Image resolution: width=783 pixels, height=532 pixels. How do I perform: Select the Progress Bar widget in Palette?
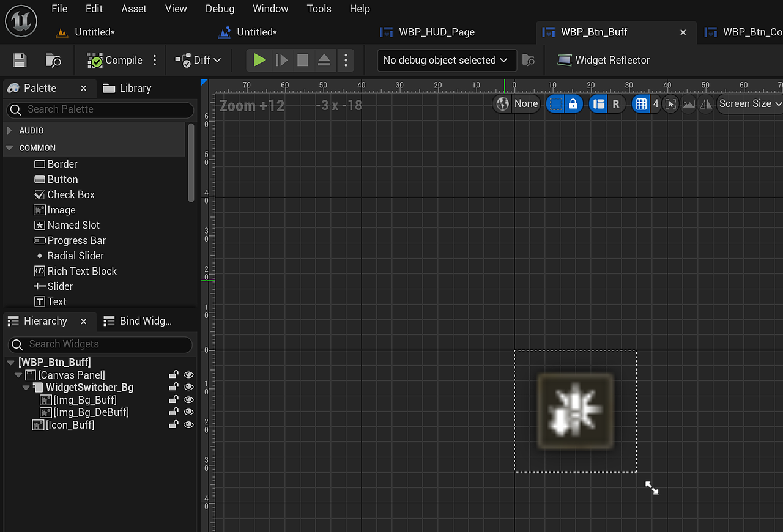(x=70, y=240)
